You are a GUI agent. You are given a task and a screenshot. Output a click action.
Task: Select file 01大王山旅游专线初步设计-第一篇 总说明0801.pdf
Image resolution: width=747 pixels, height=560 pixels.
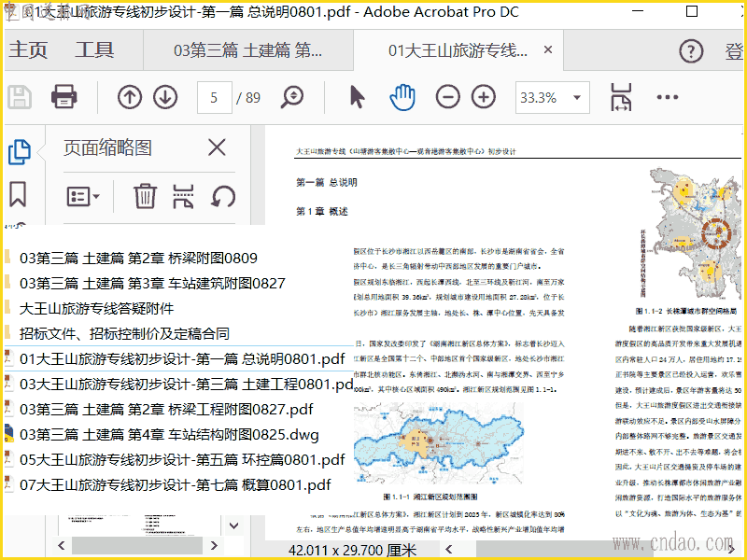coord(181,359)
